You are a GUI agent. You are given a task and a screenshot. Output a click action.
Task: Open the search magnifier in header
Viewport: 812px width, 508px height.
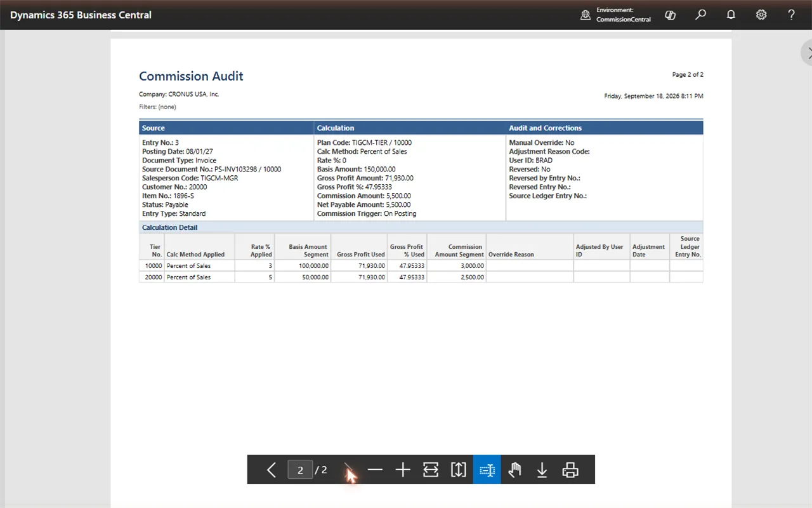[700, 15]
